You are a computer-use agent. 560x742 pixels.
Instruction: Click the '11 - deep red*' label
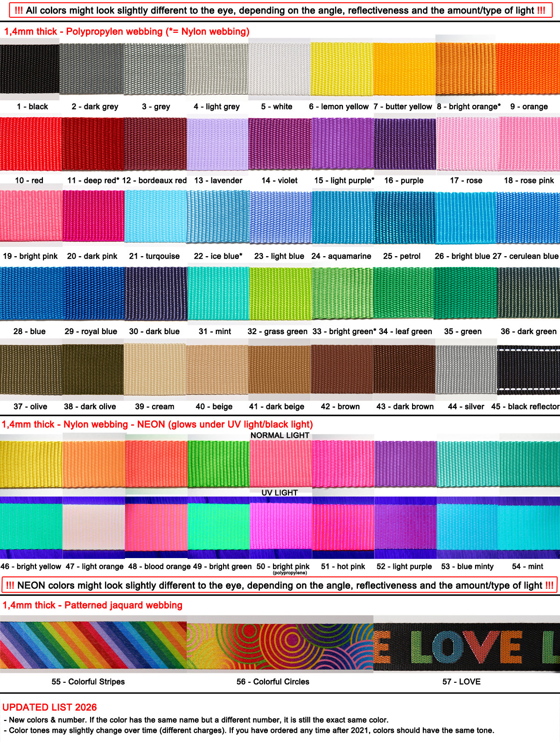click(93, 181)
